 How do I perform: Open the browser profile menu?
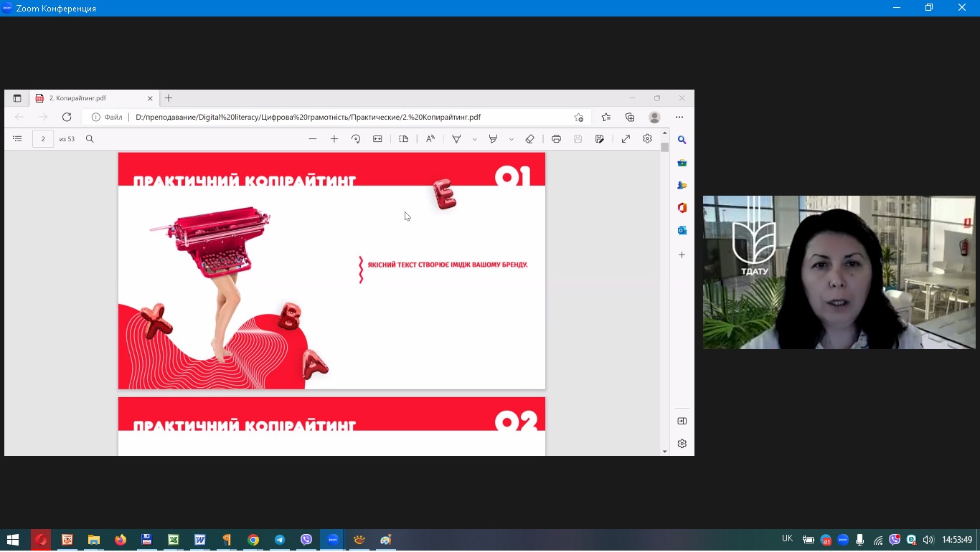654,117
